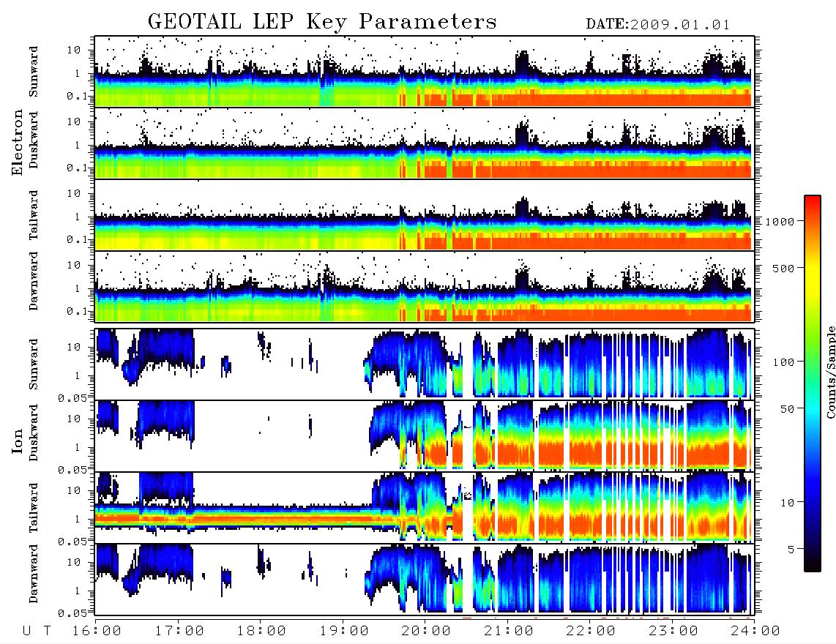Click the Ion Sunward spectrogram panel
Viewport: 836px width, 644px height.
(425, 364)
